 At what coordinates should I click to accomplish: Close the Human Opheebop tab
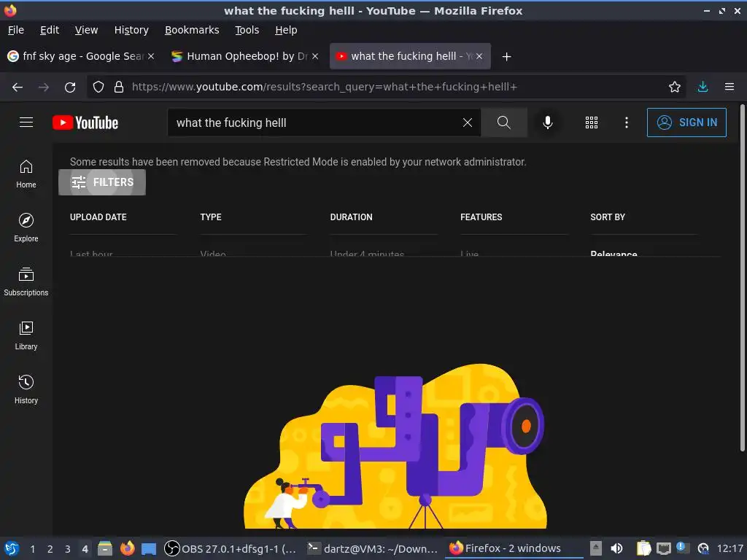315,56
